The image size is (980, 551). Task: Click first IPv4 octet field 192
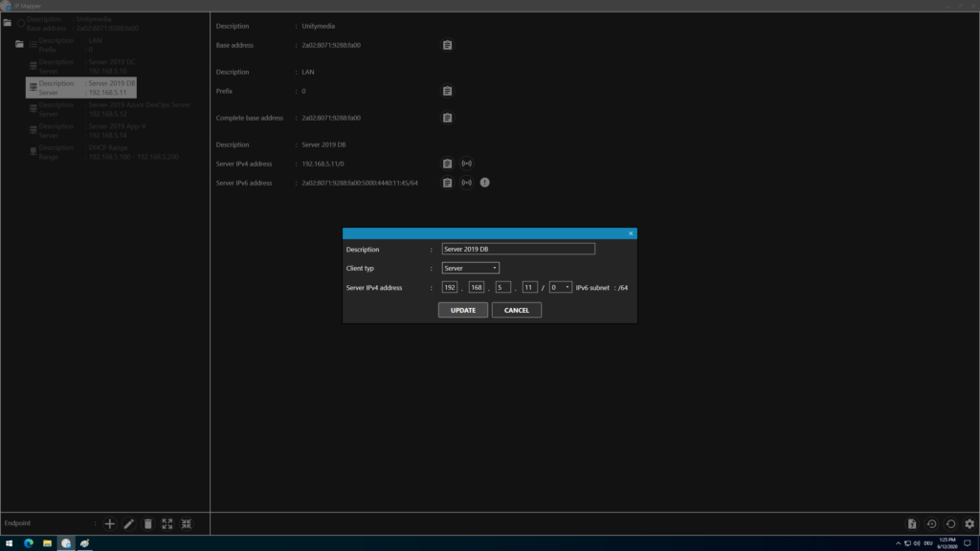[x=450, y=287]
